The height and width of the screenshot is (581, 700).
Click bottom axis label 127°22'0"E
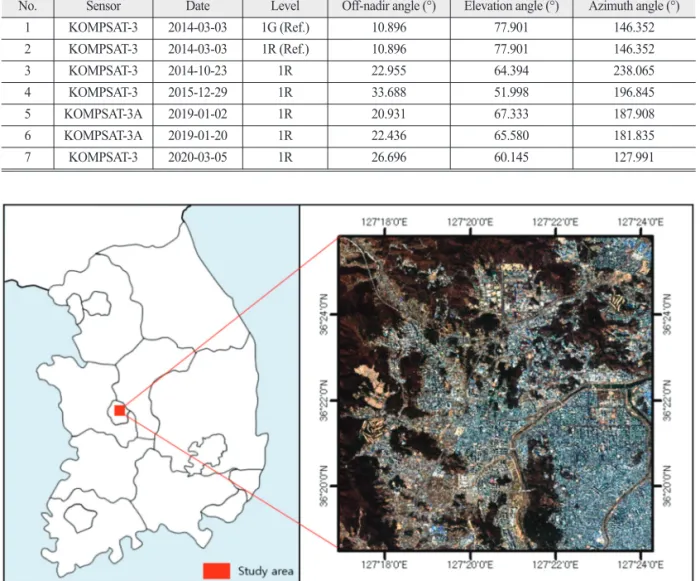pyautogui.click(x=555, y=565)
